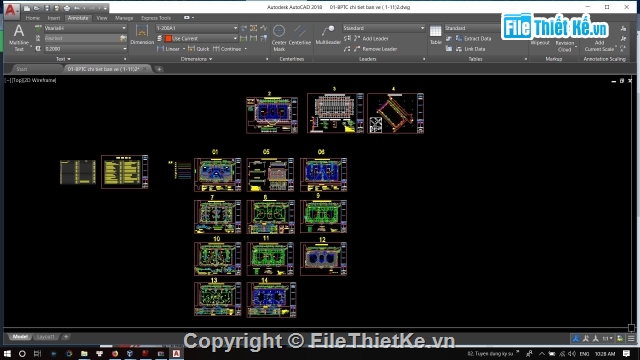The width and height of the screenshot is (640, 360).
Task: Select the Multiline Text tool
Action: pyautogui.click(x=19, y=38)
